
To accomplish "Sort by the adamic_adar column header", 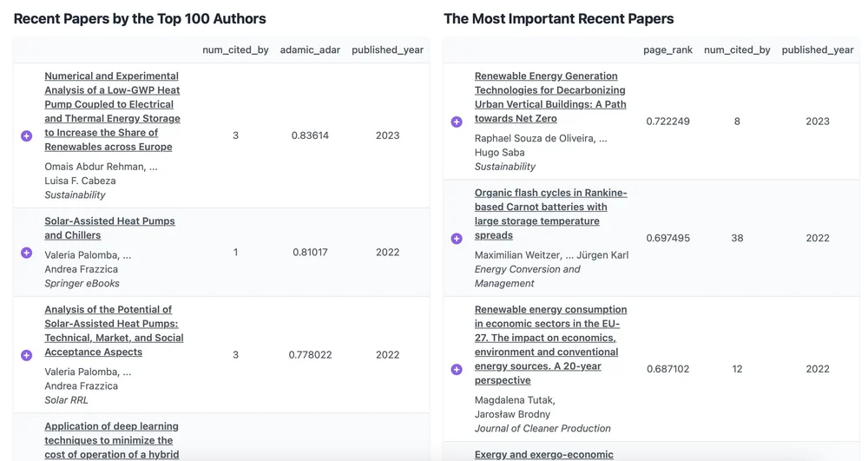I will (310, 49).
